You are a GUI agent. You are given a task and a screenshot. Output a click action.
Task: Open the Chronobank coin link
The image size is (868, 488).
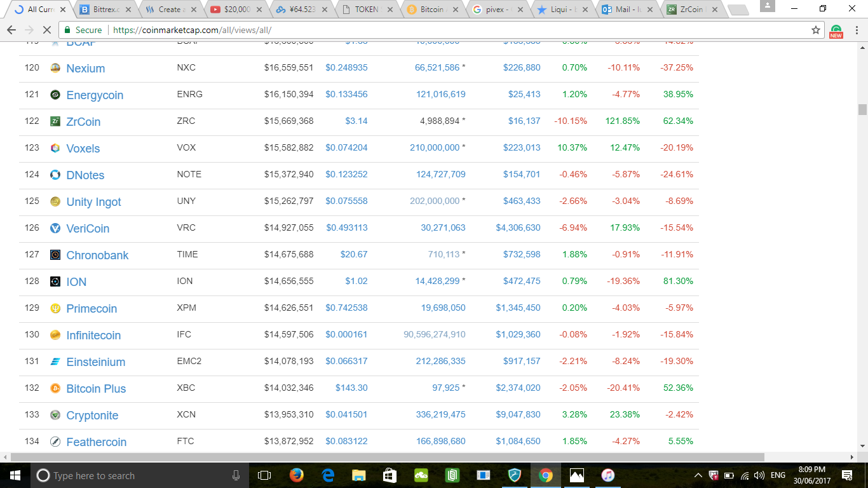tap(97, 255)
